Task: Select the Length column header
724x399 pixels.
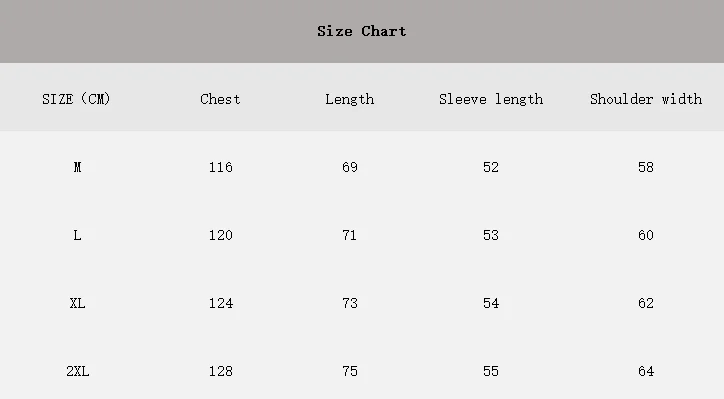Action: coord(350,100)
